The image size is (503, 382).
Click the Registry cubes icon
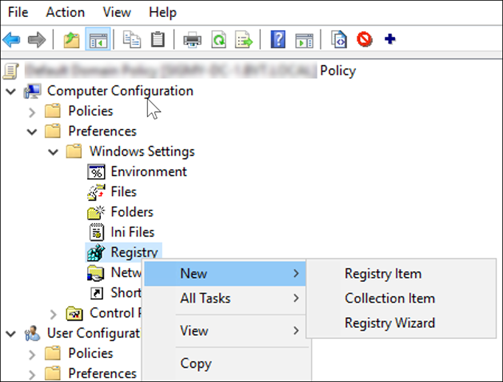(x=96, y=253)
